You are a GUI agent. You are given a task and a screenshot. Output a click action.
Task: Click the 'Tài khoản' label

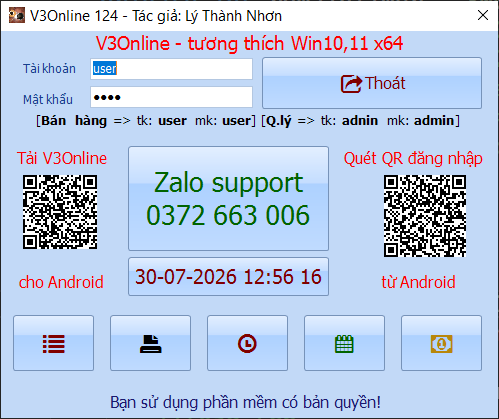[49, 69]
